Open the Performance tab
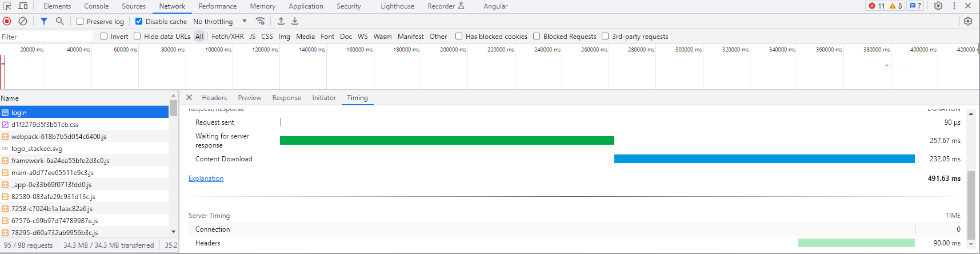This screenshot has width=980, height=254. coord(217,6)
